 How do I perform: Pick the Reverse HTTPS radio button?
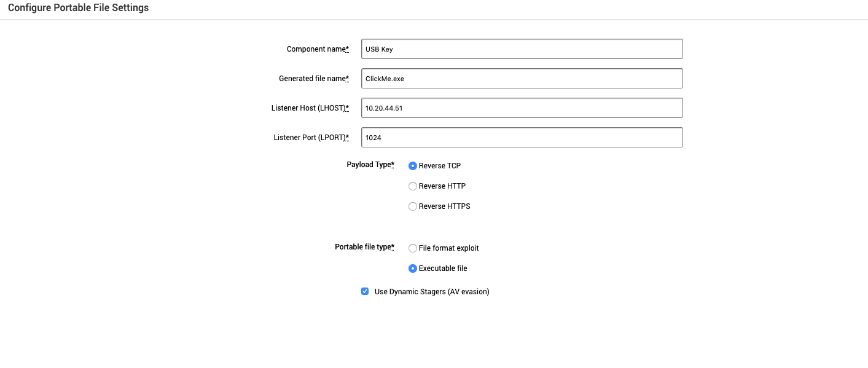[x=413, y=206]
